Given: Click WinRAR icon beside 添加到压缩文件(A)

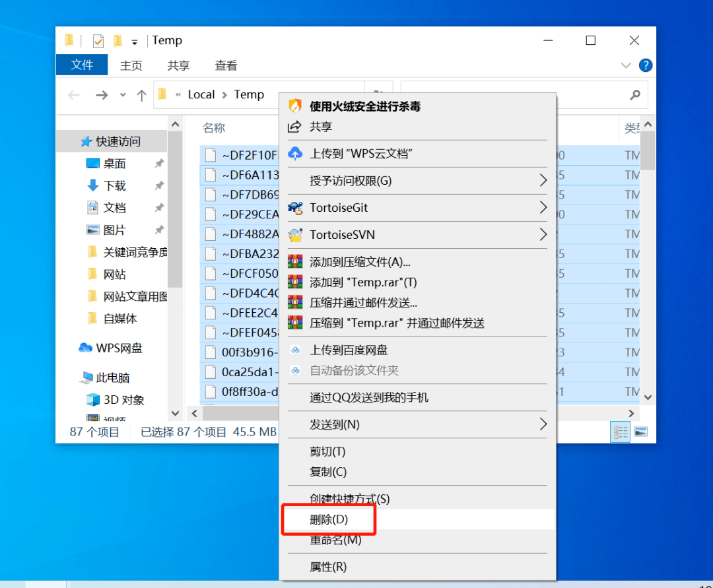Looking at the screenshot, I should click(x=295, y=262).
